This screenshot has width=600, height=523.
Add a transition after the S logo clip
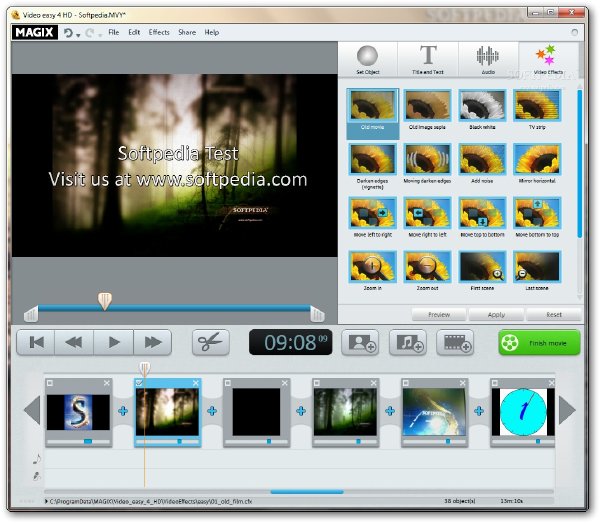tap(123, 411)
